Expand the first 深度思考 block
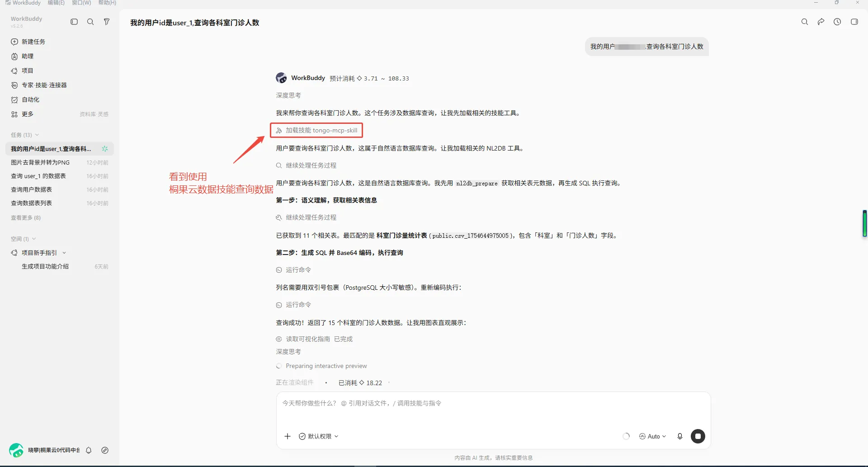Image resolution: width=868 pixels, height=467 pixels. click(288, 95)
